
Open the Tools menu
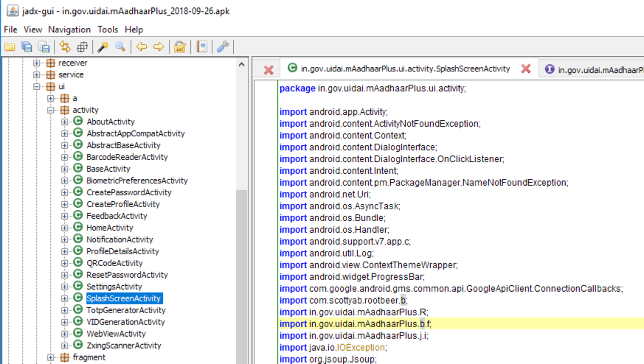[x=108, y=29]
